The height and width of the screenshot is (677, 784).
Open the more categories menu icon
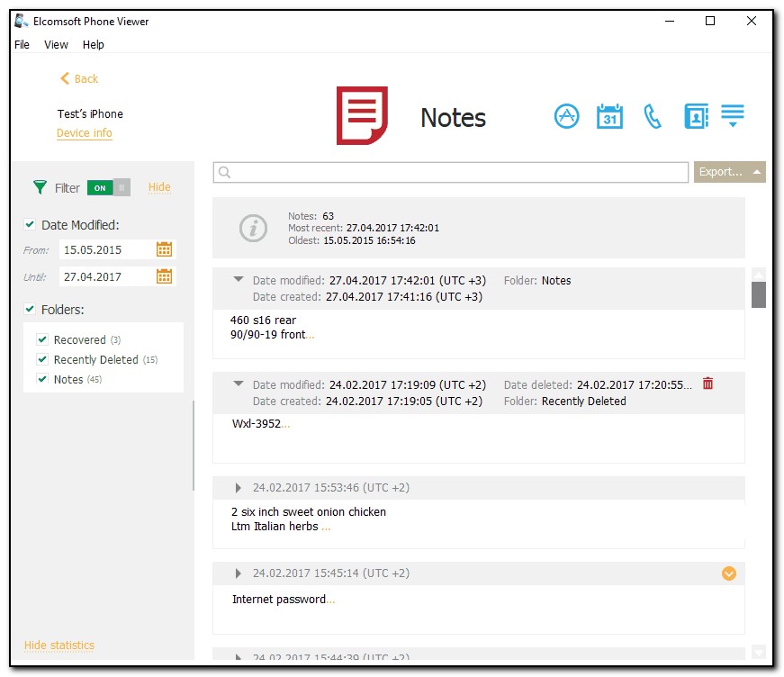pyautogui.click(x=733, y=116)
